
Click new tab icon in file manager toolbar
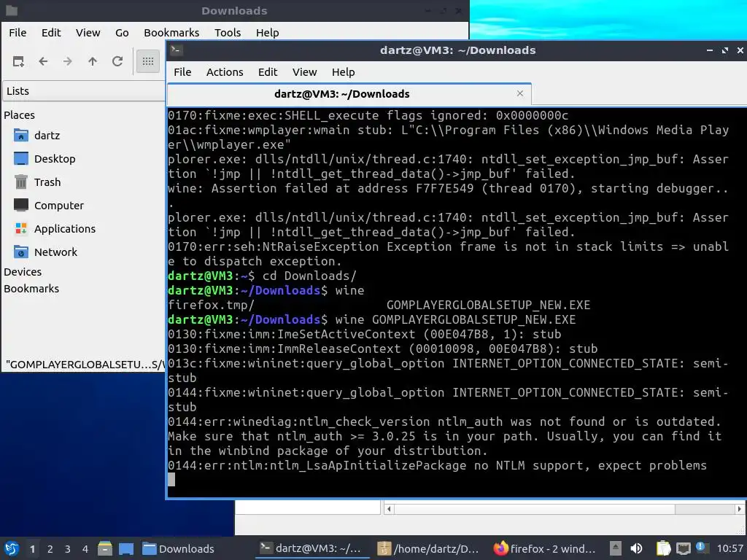(x=18, y=61)
